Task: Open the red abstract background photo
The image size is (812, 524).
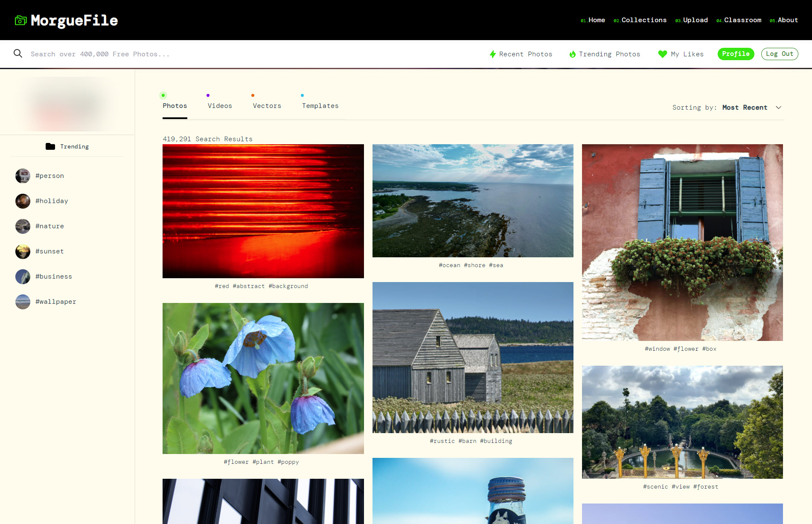Action: pyautogui.click(x=263, y=211)
